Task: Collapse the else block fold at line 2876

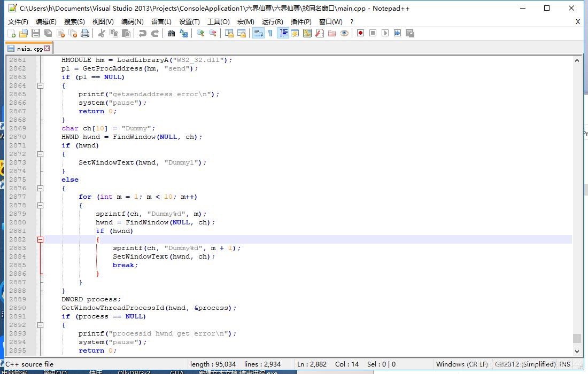Action: (x=41, y=188)
